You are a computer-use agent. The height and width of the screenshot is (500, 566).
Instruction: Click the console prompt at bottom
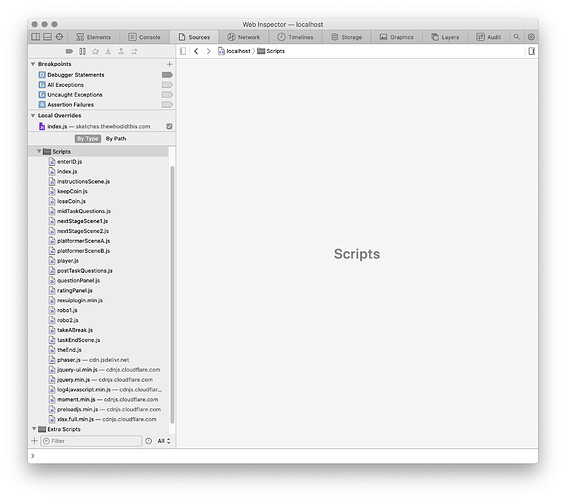[x=283, y=456]
